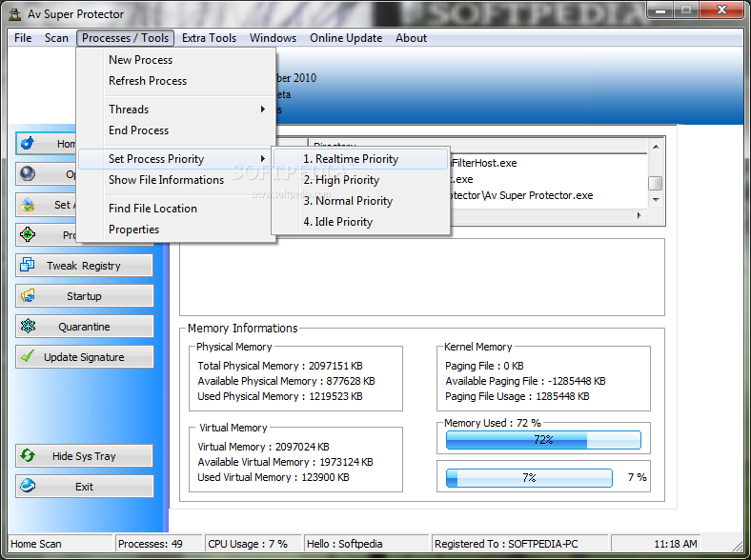Choose New Process from the menu
The height and width of the screenshot is (560, 751).
click(x=175, y=60)
